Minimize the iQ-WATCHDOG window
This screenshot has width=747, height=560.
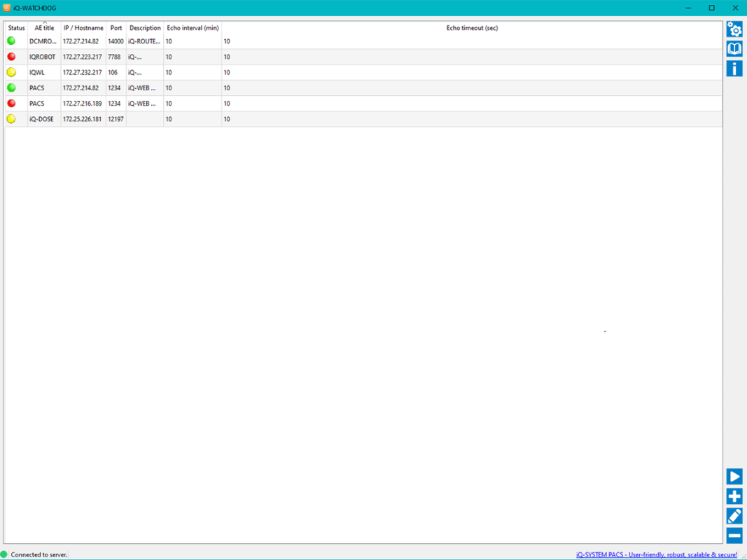(x=688, y=8)
